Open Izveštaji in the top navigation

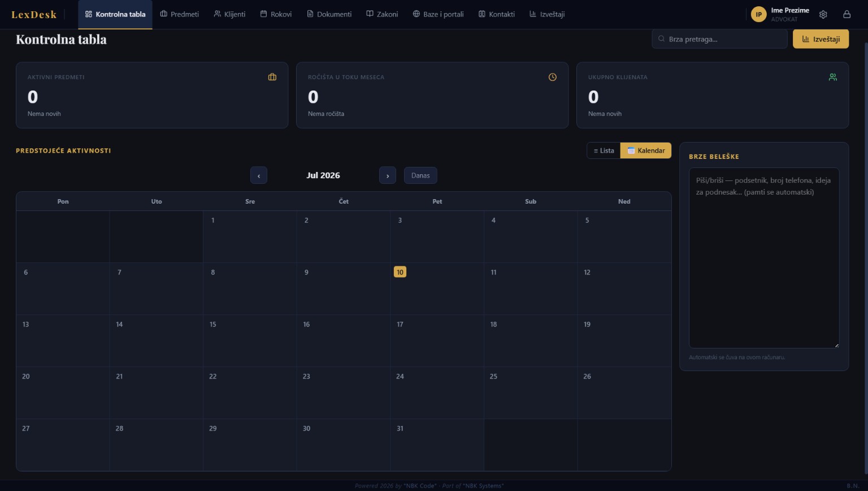pyautogui.click(x=547, y=14)
